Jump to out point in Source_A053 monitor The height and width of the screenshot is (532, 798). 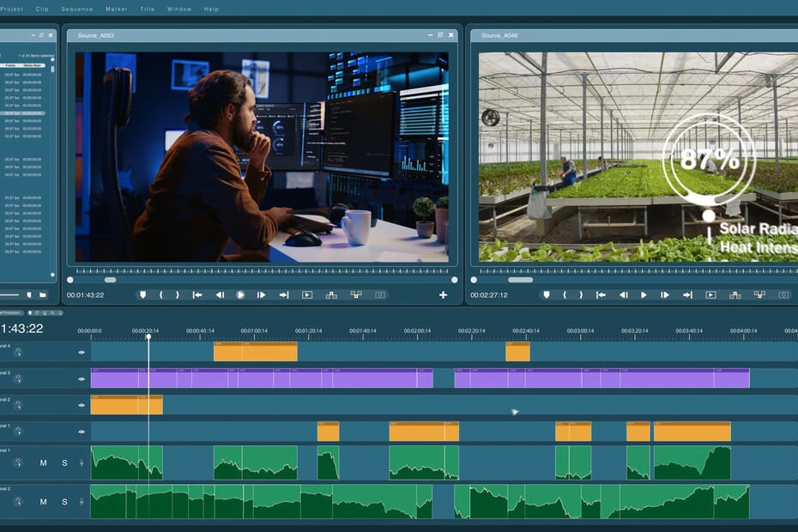tap(282, 294)
